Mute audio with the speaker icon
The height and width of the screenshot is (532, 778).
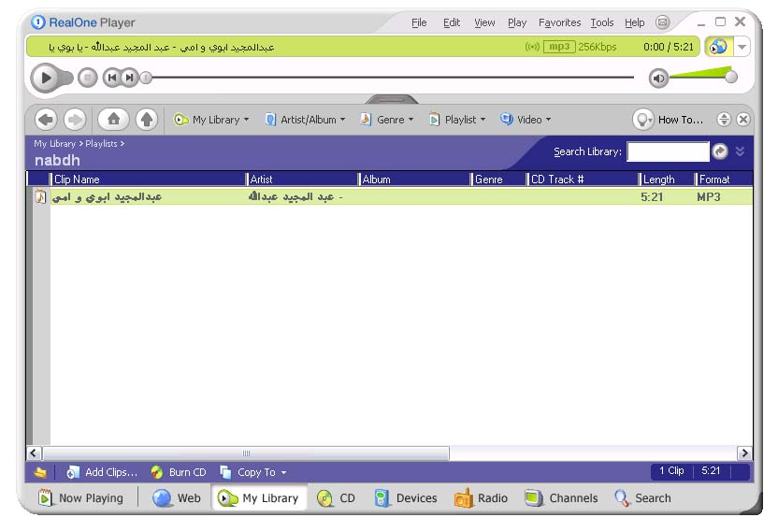point(658,78)
